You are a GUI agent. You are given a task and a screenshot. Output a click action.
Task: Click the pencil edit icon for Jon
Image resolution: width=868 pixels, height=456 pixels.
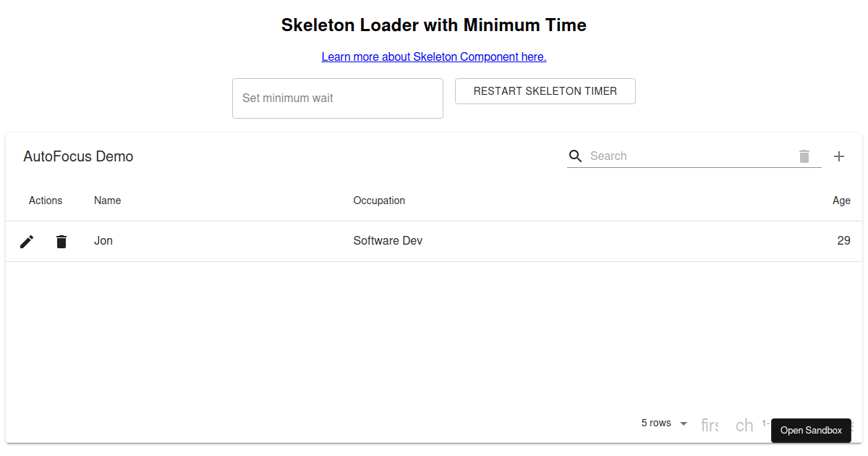tap(27, 242)
